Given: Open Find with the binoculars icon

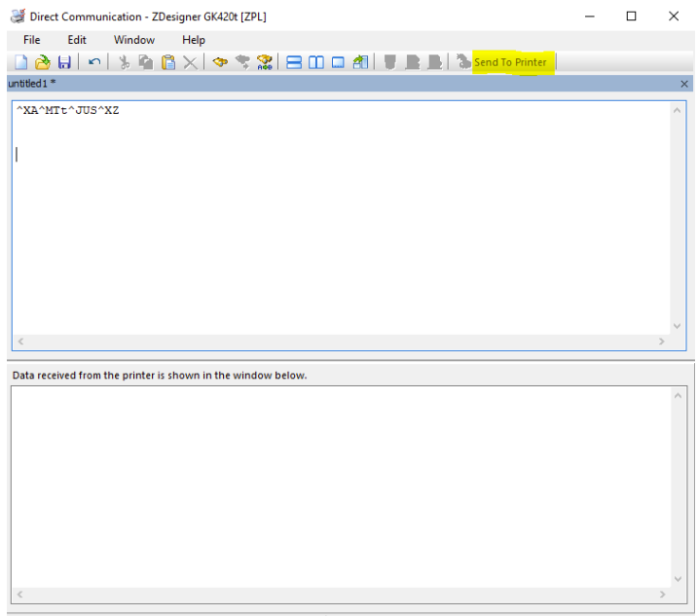Looking at the screenshot, I should pos(220,62).
